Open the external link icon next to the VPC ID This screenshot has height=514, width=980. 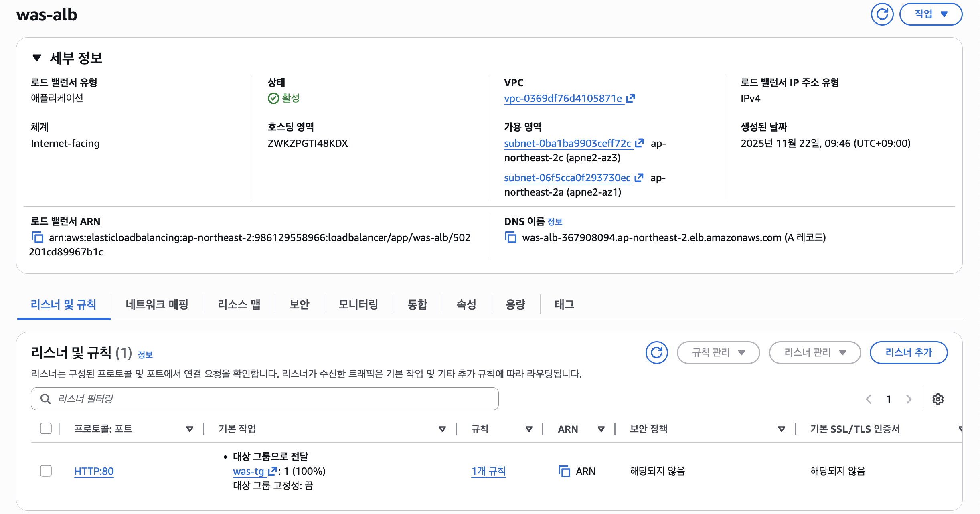pyautogui.click(x=630, y=98)
